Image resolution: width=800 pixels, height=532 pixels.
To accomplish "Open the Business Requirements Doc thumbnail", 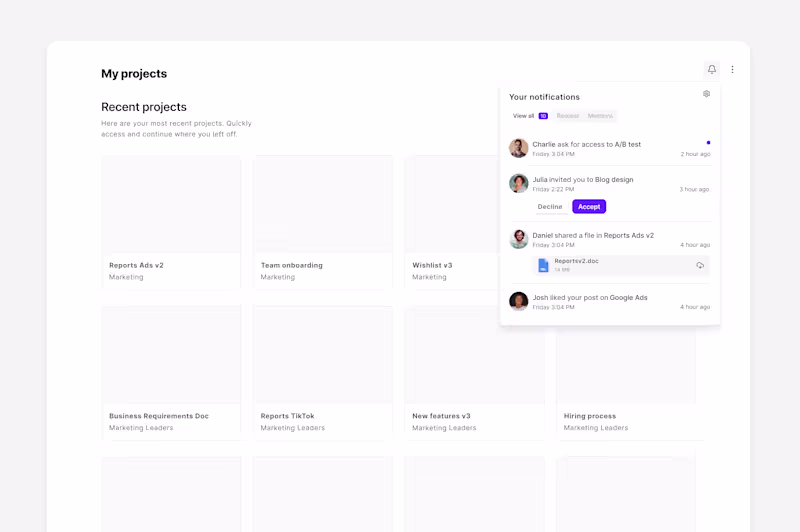I will (x=171, y=354).
